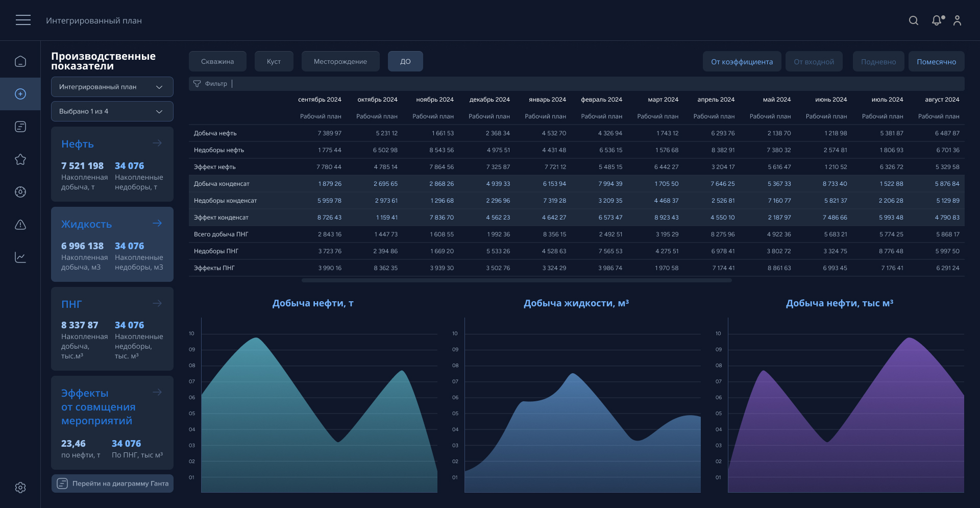The image size is (980, 508).
Task: Open notifications bell icon
Action: 937,20
